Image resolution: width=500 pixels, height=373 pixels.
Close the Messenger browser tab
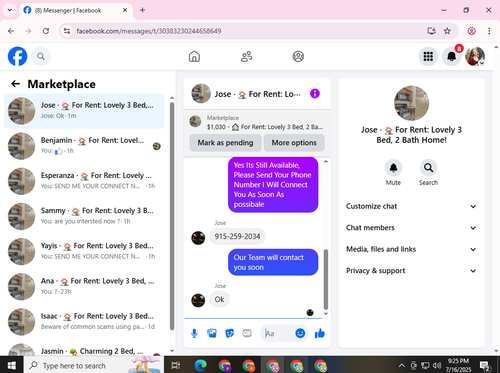coord(125,10)
